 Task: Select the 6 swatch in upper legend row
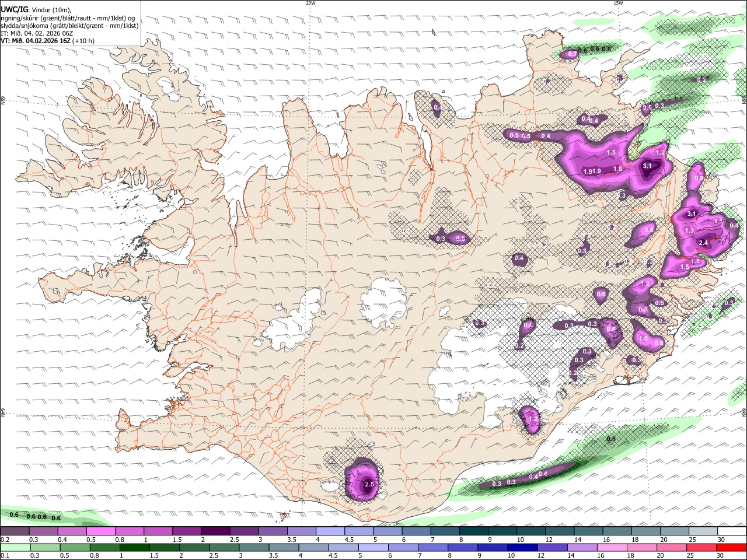(x=416, y=531)
